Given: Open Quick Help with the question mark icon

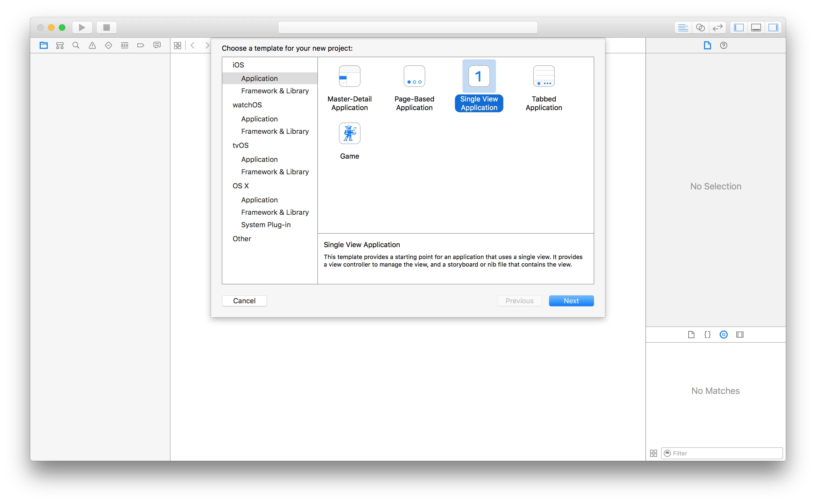Looking at the screenshot, I should pyautogui.click(x=724, y=45).
